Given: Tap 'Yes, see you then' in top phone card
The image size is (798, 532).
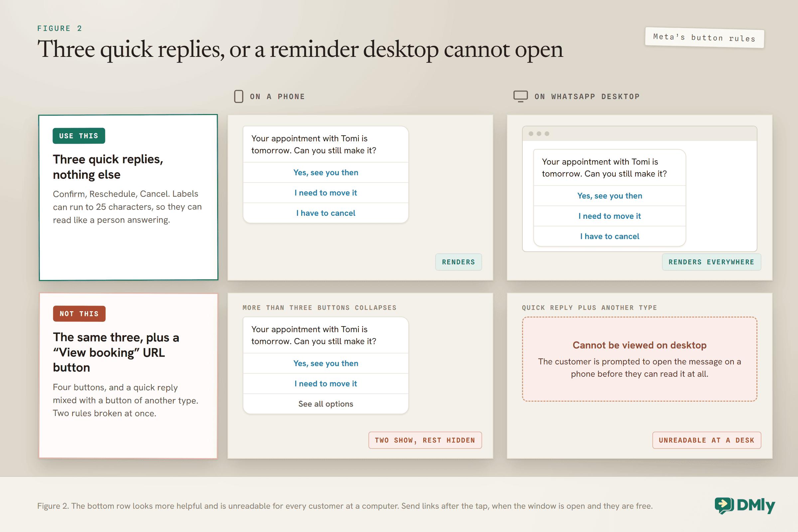Looking at the screenshot, I should (326, 172).
